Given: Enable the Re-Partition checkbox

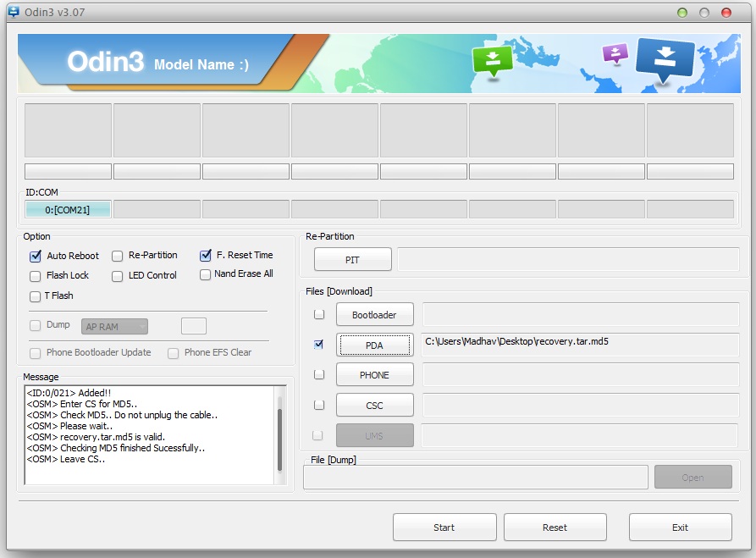Looking at the screenshot, I should tap(118, 256).
